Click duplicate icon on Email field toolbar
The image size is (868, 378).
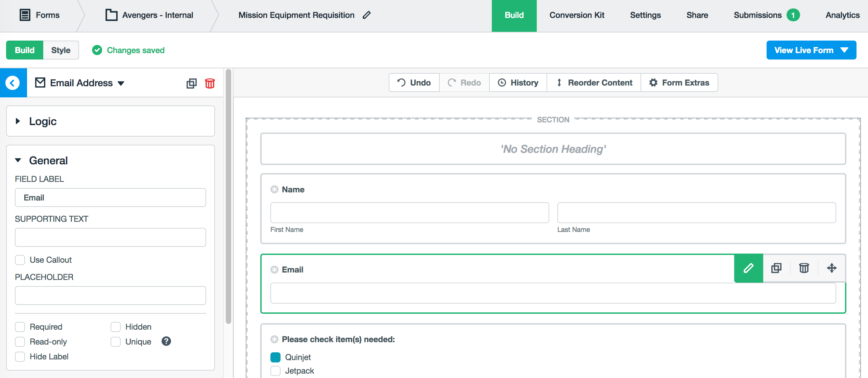[x=776, y=268]
